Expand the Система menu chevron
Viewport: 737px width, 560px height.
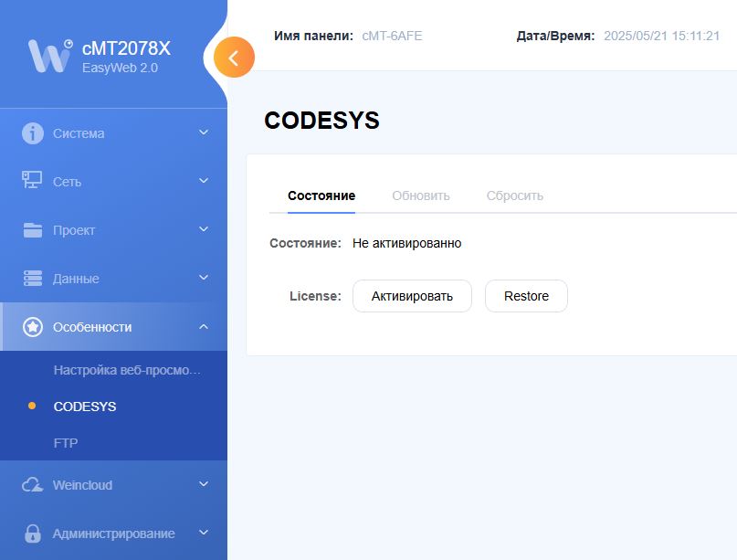coord(204,132)
